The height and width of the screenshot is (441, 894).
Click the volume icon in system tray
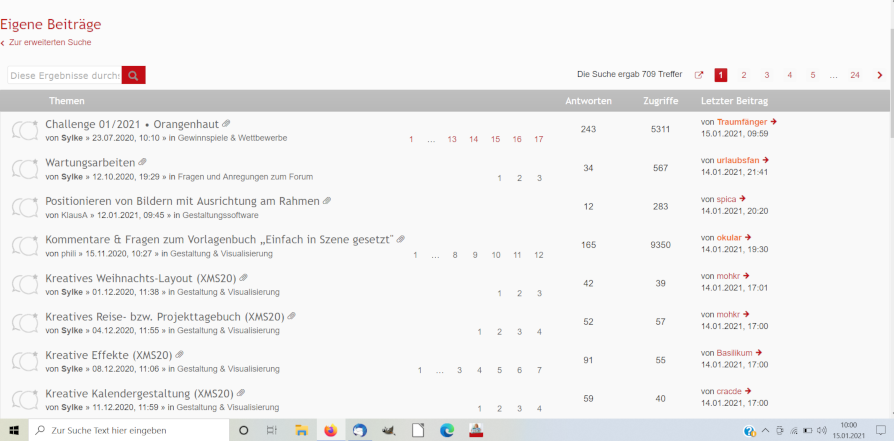point(822,430)
